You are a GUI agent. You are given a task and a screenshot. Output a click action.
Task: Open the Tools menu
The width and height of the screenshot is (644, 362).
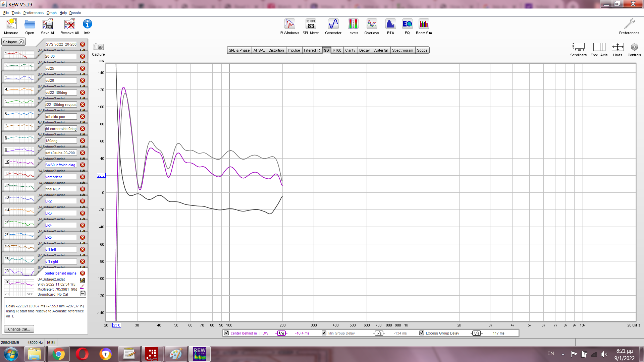click(16, 13)
